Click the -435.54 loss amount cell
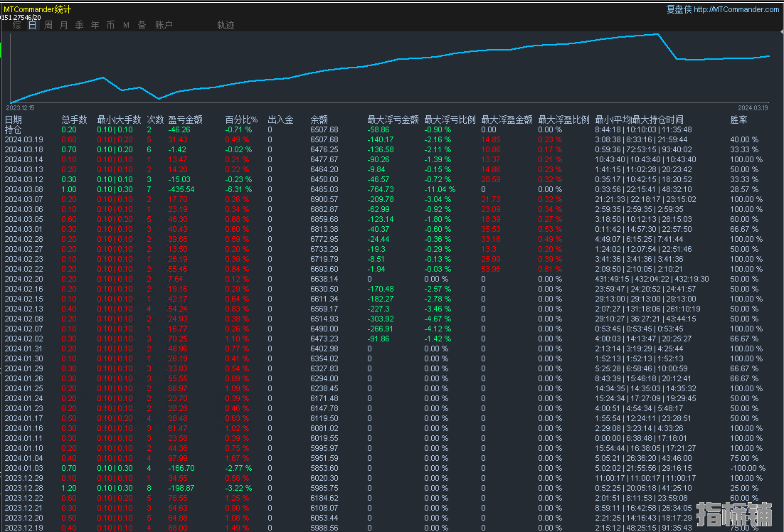 click(181, 189)
